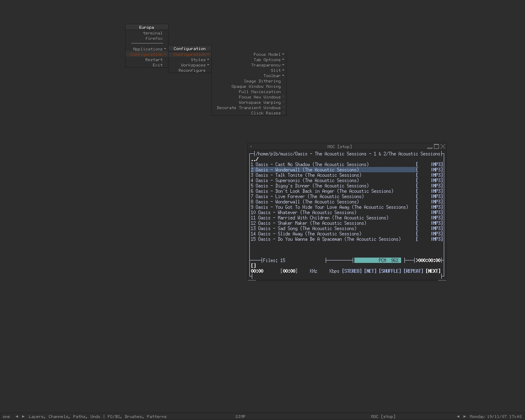Viewport: 525px width, 420px height.
Task: Click the [NET] indicator in MOC
Action: 370,271
